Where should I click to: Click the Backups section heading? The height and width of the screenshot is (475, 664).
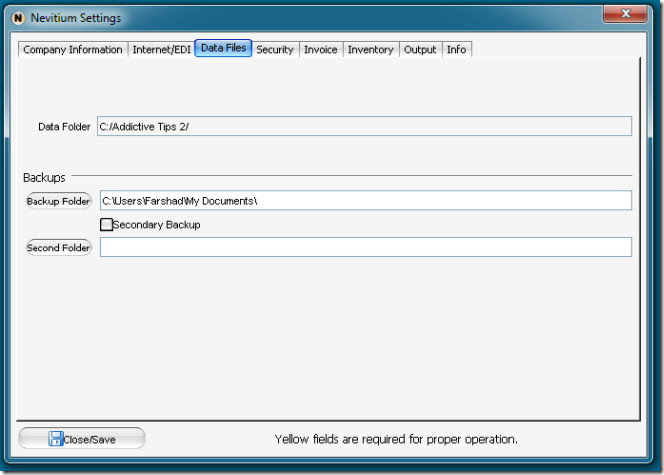pyautogui.click(x=44, y=177)
